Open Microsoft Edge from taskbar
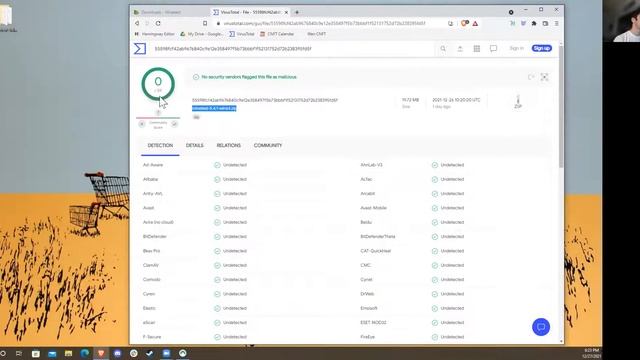640x360 pixels. pos(85,353)
